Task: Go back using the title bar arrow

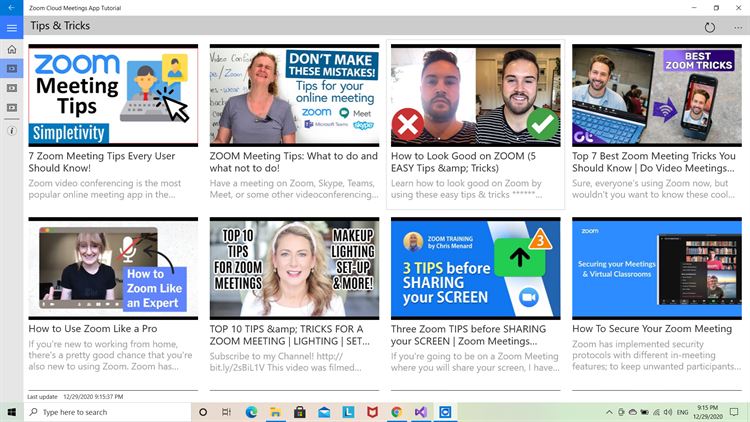Action: click(x=11, y=8)
